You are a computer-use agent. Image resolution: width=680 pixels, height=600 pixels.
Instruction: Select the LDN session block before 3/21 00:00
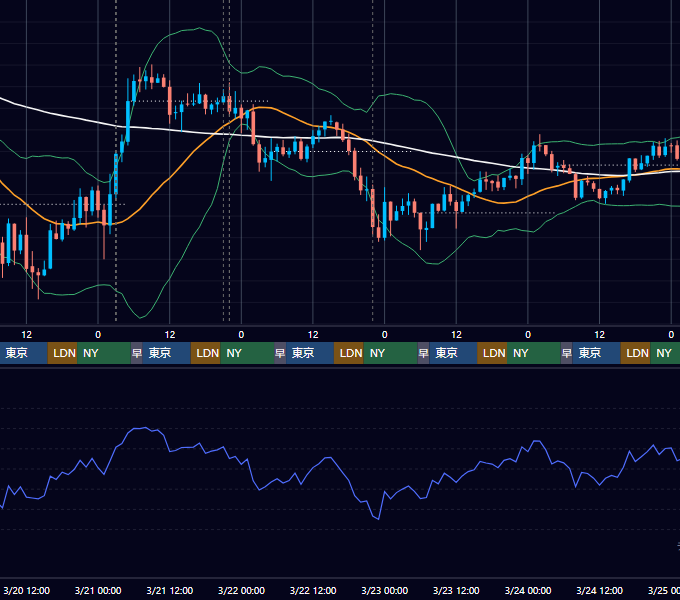[x=62, y=353]
